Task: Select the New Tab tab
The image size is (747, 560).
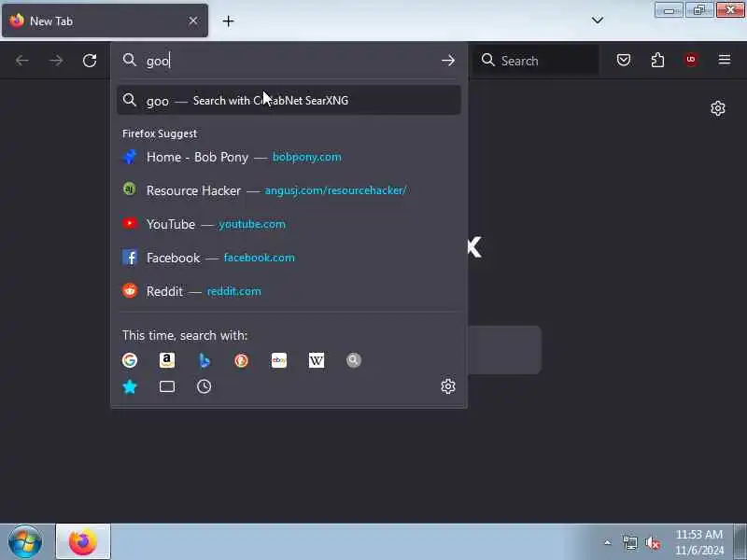Action: click(105, 21)
